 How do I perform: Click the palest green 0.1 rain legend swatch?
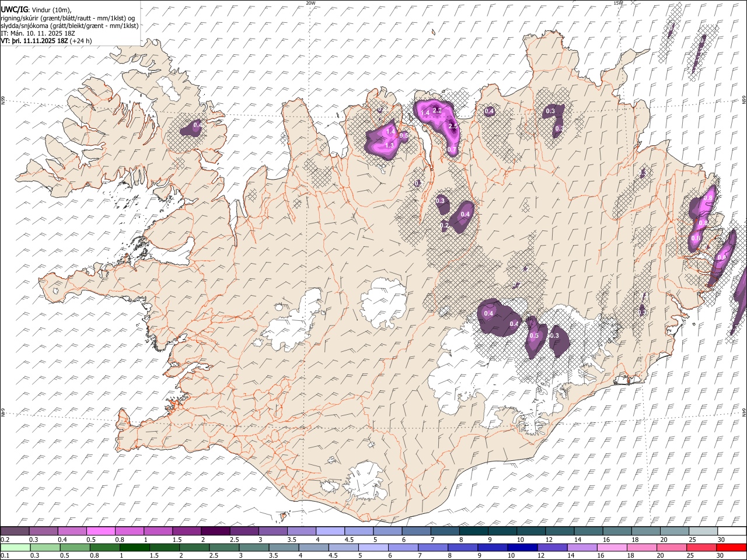(x=15, y=547)
